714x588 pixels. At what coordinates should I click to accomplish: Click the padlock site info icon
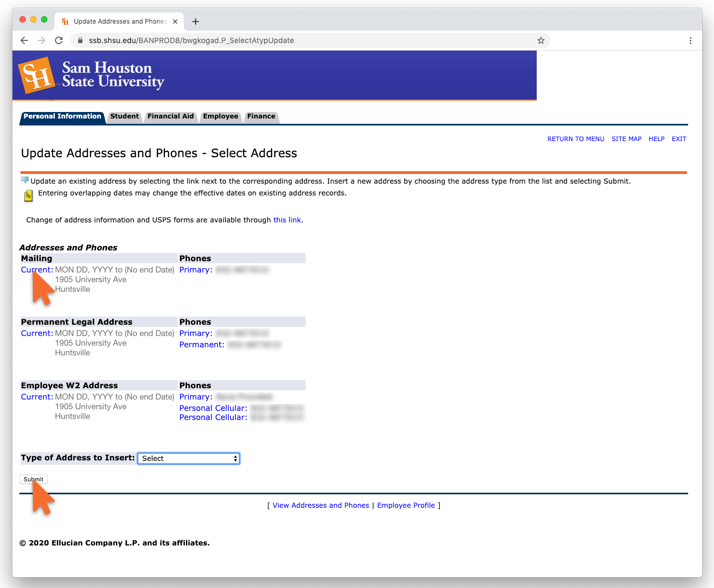click(80, 40)
